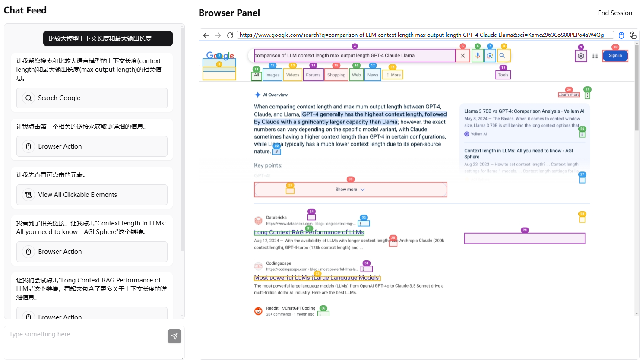Go back with the browser back arrow
643x364 pixels.
(x=206, y=35)
